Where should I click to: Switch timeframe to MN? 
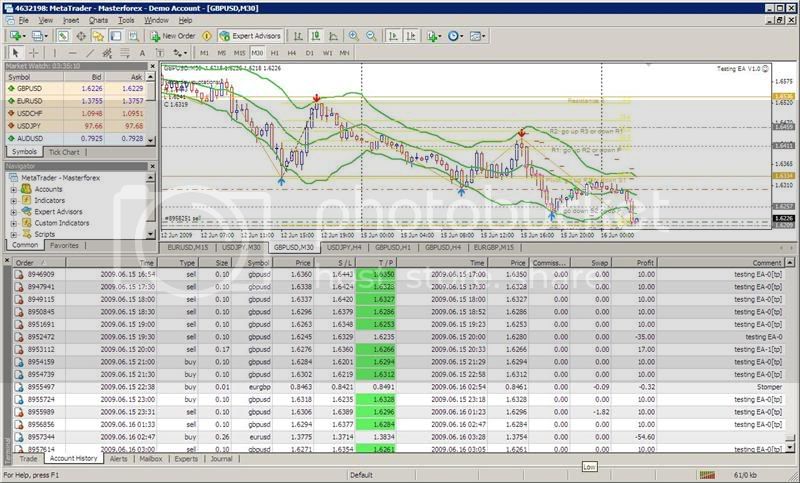(x=344, y=53)
